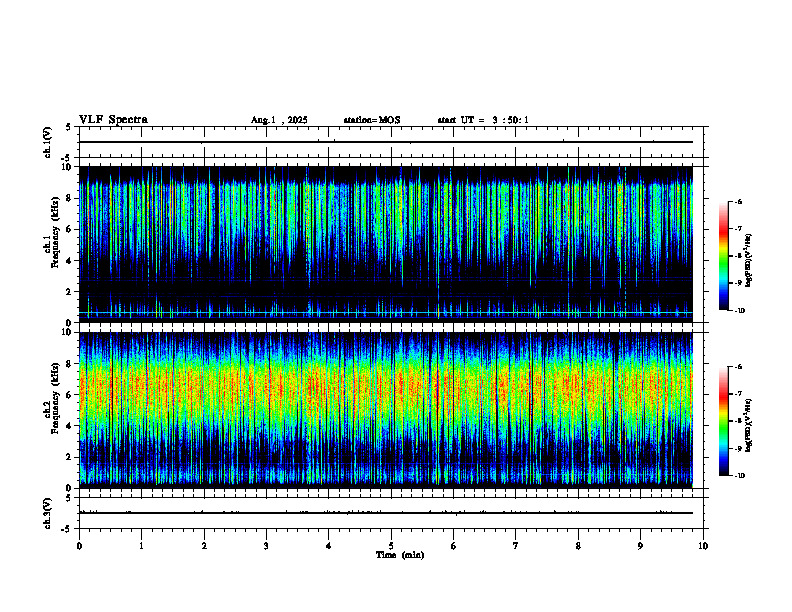This screenshot has width=792, height=612.
Task: Click the x-axis tick label "10"
Action: pyautogui.click(x=703, y=546)
